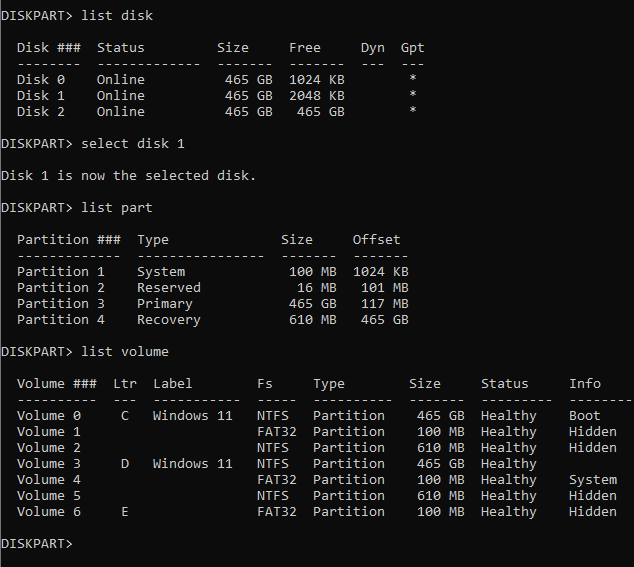Click Partition 3 Primary row
Screen dimensions: 634x567
213,304
